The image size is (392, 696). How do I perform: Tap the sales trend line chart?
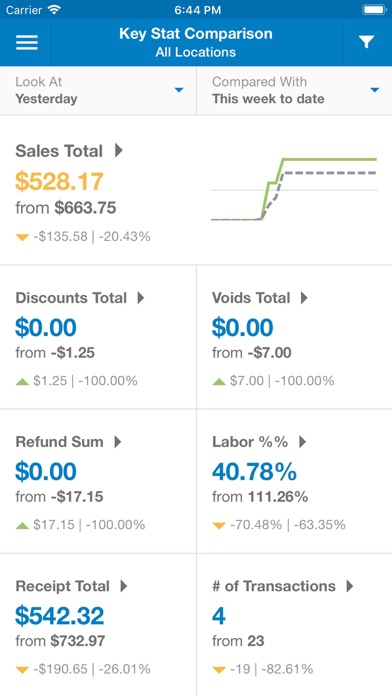[294, 189]
